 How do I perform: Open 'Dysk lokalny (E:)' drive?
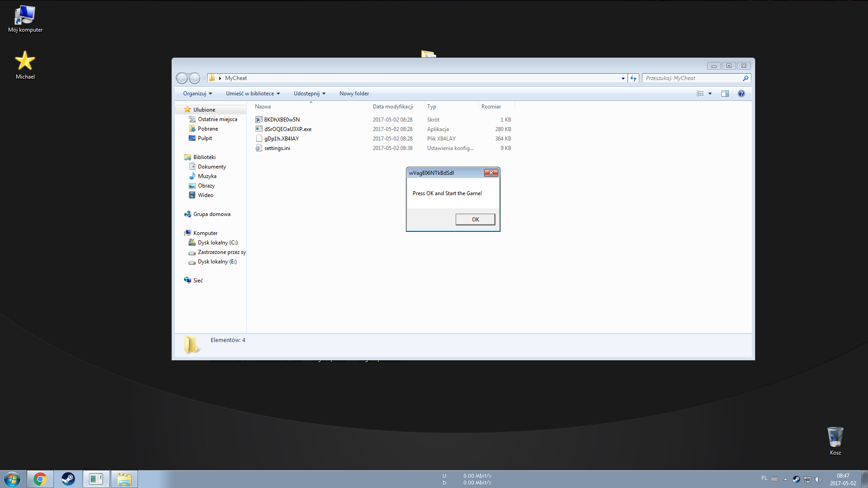pyautogui.click(x=217, y=262)
